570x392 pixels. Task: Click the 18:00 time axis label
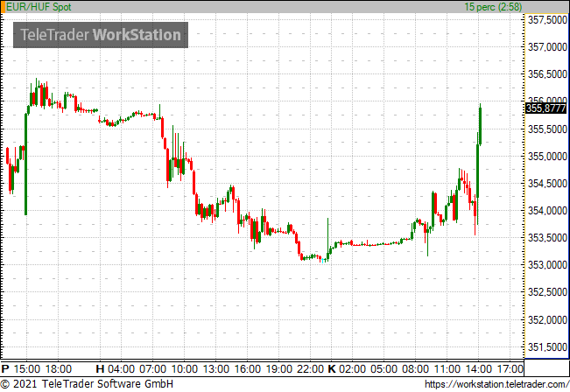coord(59,369)
